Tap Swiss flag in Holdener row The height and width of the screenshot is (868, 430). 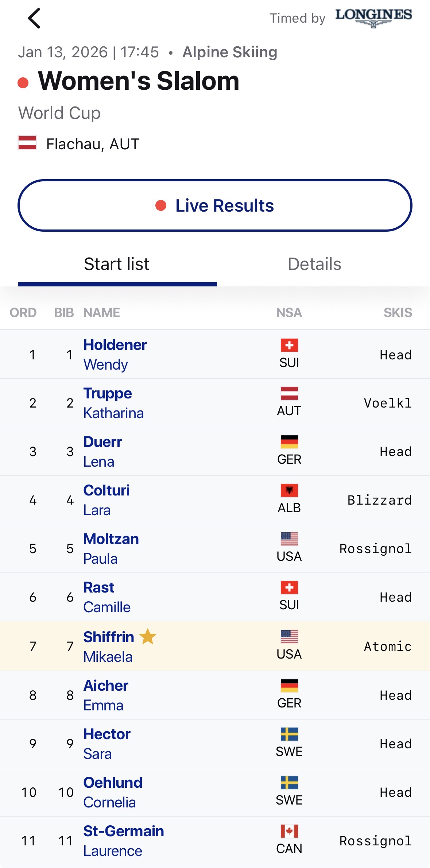click(289, 345)
